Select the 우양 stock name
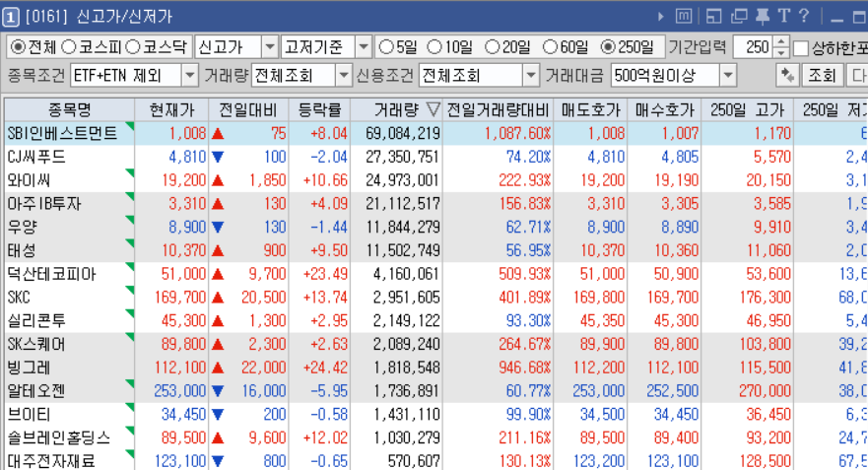The width and height of the screenshot is (868, 470). coord(22,228)
